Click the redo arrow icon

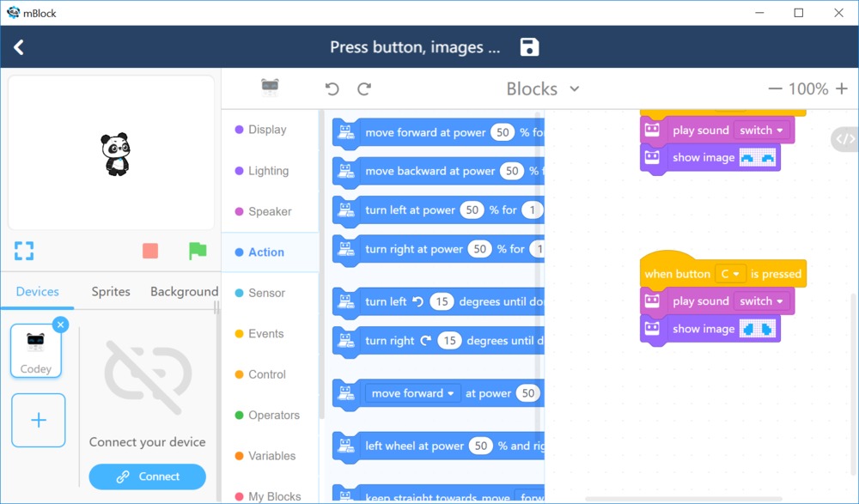[x=364, y=88]
